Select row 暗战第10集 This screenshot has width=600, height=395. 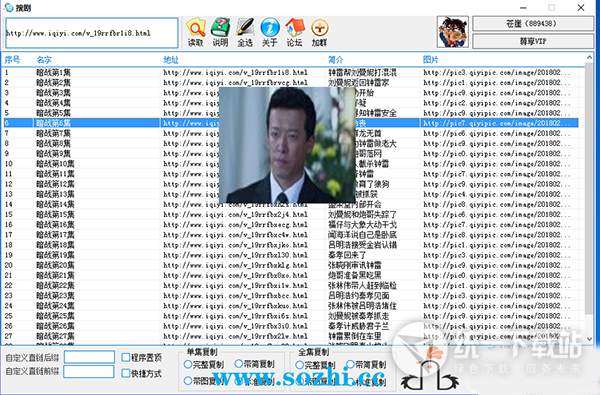click(x=291, y=164)
